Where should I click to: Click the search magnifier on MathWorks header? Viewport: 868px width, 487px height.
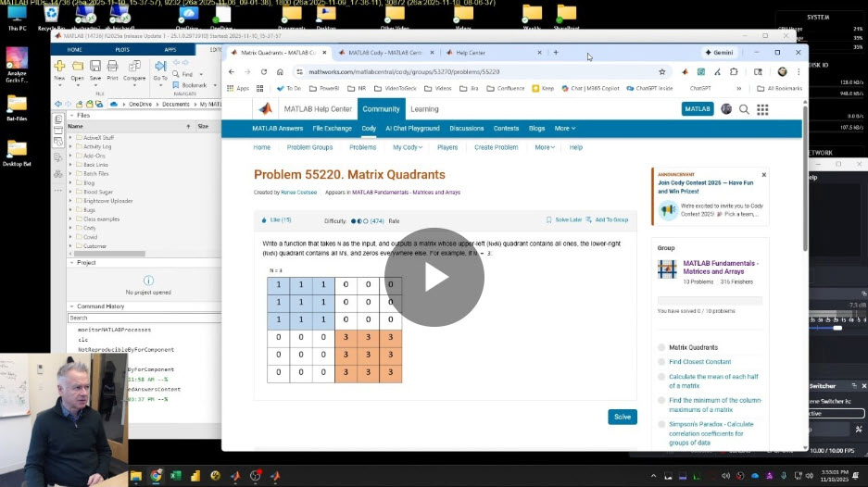744,109
